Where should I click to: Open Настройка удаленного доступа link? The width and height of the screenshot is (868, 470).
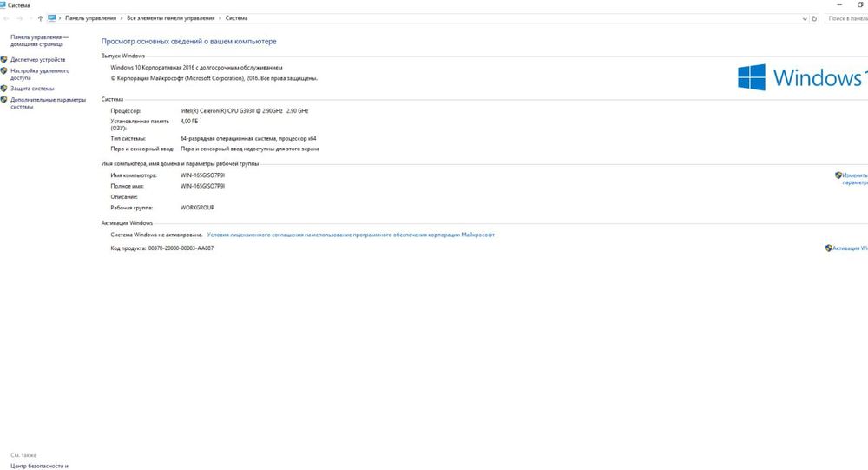click(x=40, y=74)
